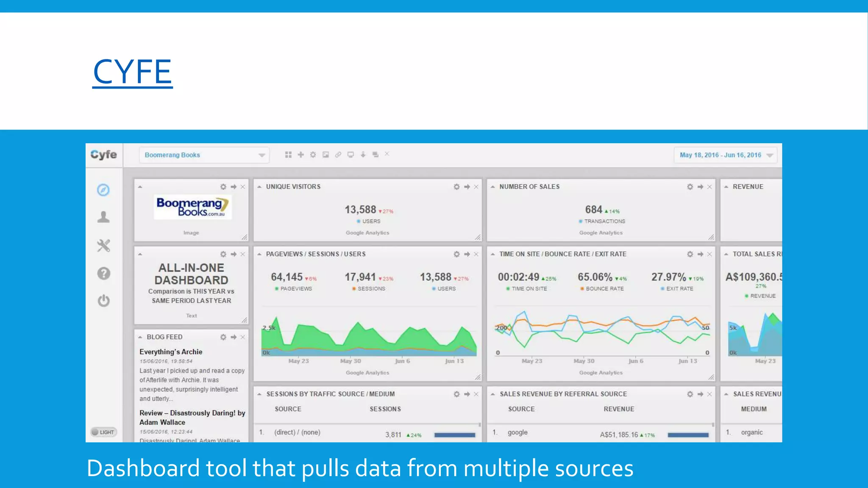Close the Pageviews / Sessions / Users widget
The image size is (868, 488).
point(476,254)
